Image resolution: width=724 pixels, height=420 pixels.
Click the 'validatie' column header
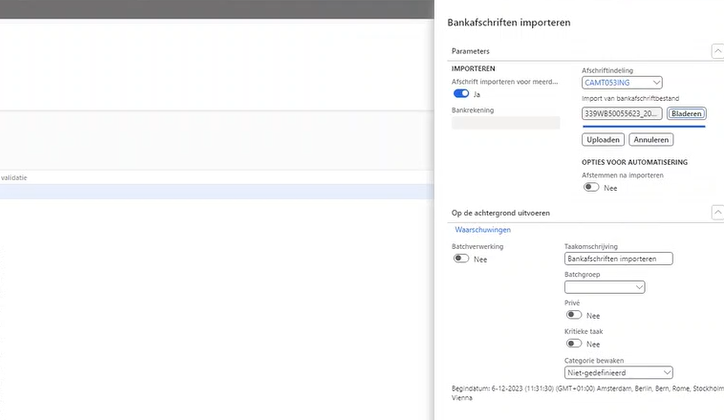[x=14, y=178]
